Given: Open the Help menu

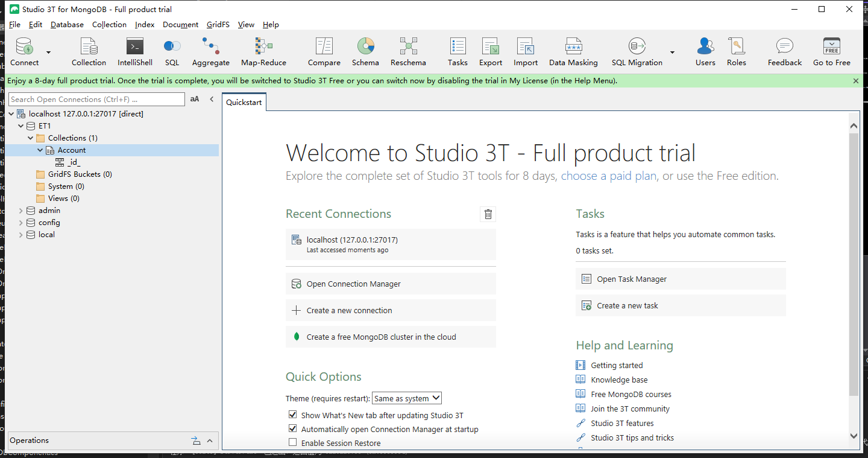Looking at the screenshot, I should click(271, 25).
